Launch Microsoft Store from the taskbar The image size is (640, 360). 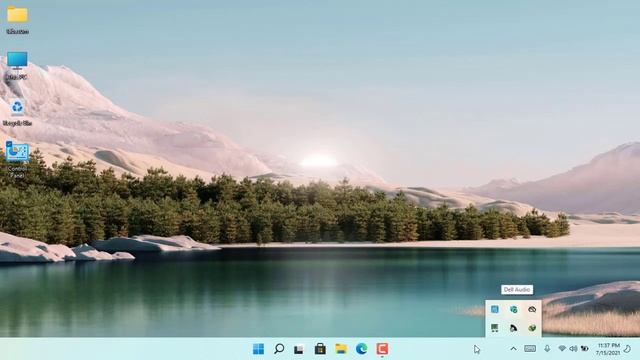point(320,349)
